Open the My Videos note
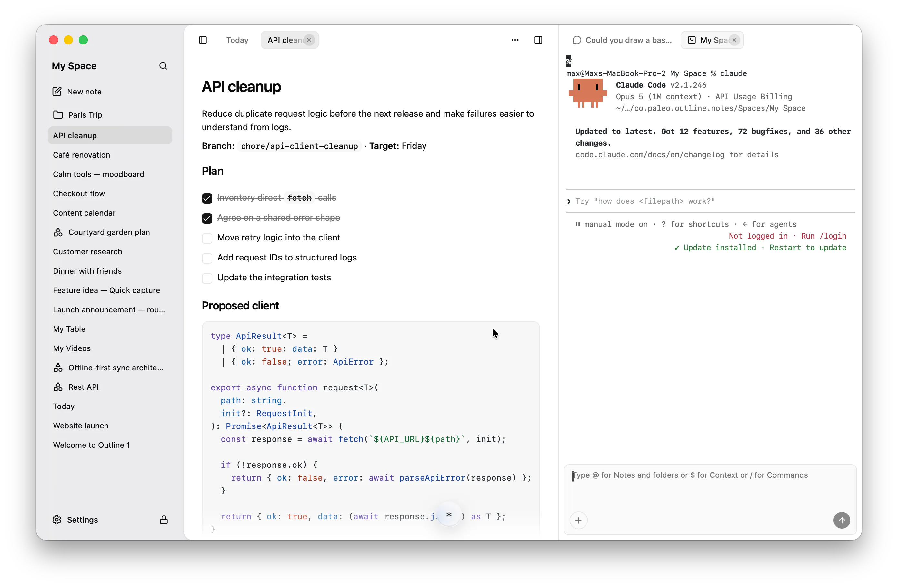The height and width of the screenshot is (588, 898). (110, 348)
